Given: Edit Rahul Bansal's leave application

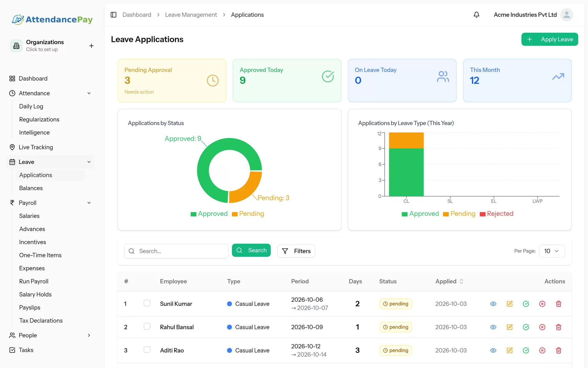Looking at the screenshot, I should [x=510, y=327].
